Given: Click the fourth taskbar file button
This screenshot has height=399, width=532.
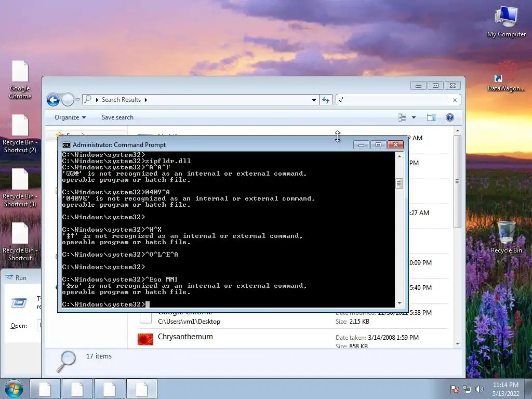Looking at the screenshot, I should [x=141, y=389].
